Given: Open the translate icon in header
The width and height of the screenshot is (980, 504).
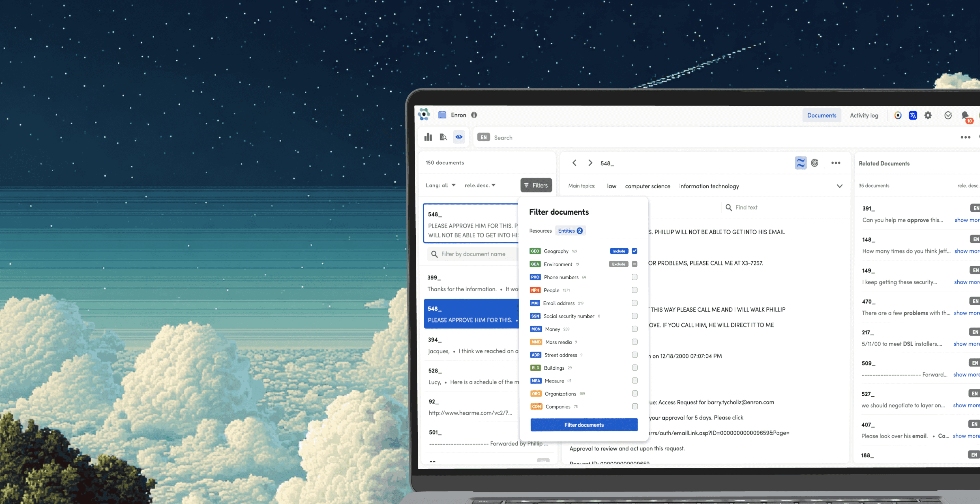Looking at the screenshot, I should point(913,115).
